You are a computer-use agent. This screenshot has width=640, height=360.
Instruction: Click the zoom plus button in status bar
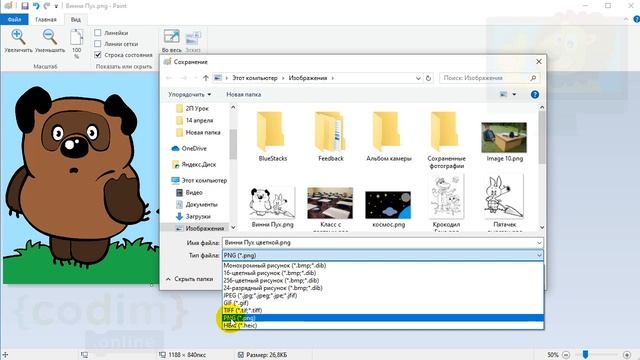click(x=627, y=355)
